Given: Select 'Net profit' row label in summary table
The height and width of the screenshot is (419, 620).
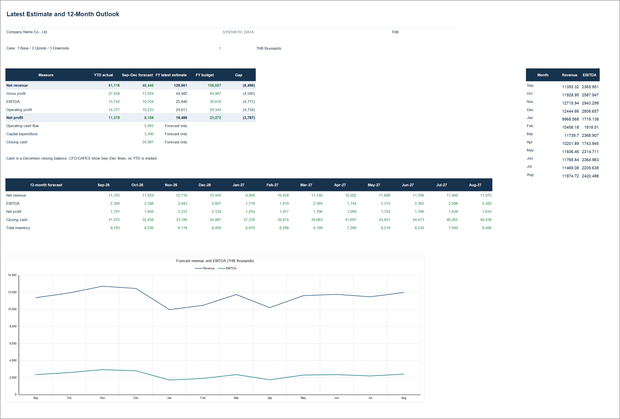Looking at the screenshot, I should 15,118.
